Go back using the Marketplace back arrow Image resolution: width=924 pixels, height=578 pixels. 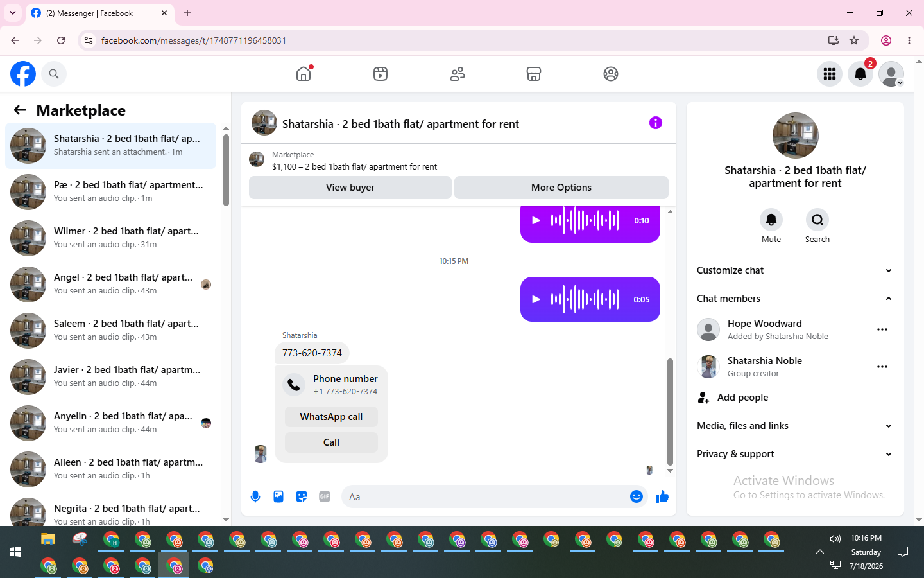pyautogui.click(x=20, y=110)
